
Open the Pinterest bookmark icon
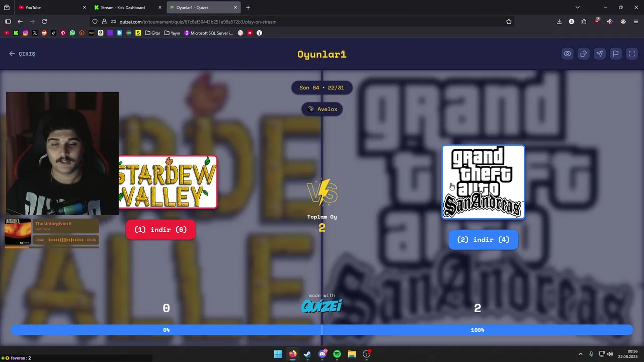tap(63, 33)
